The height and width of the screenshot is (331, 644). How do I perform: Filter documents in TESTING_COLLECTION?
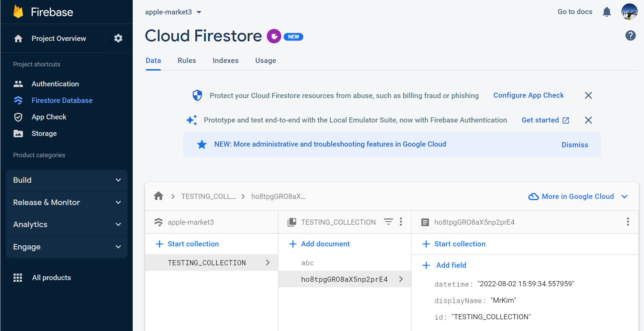(x=388, y=222)
